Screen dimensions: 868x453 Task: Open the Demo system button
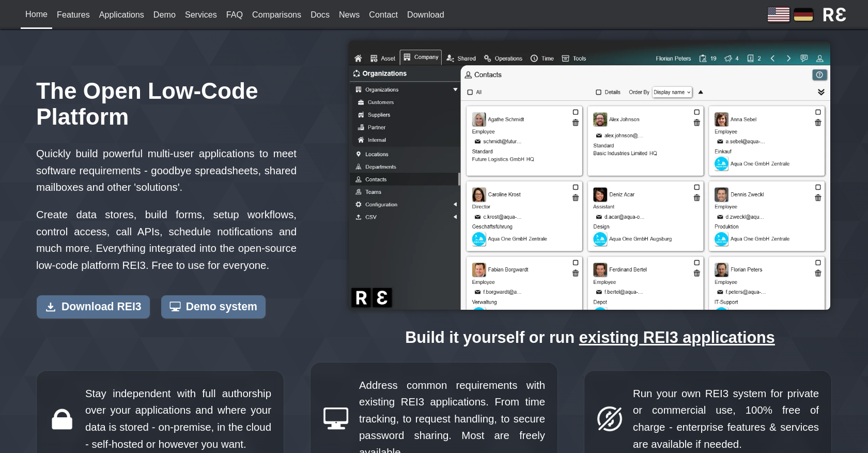click(213, 307)
